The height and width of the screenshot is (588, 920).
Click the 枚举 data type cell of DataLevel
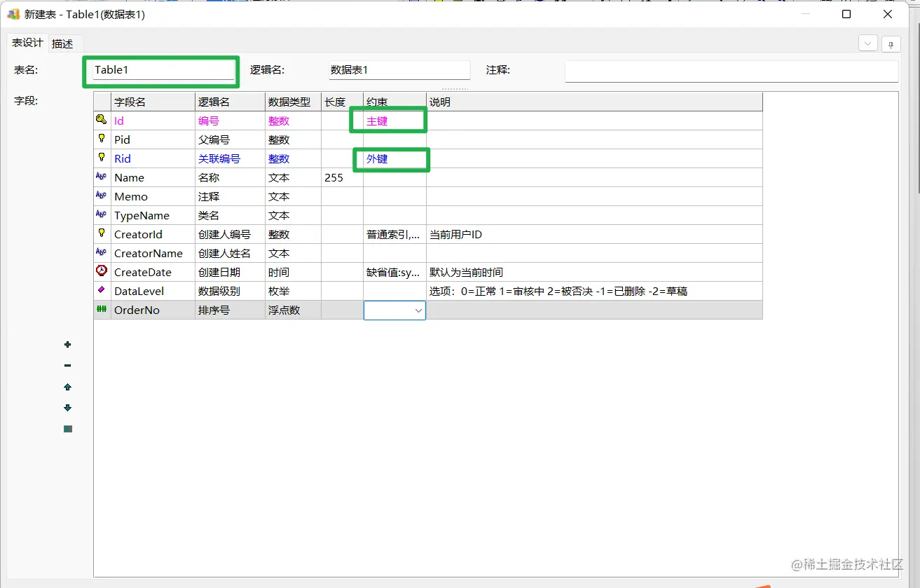click(294, 291)
